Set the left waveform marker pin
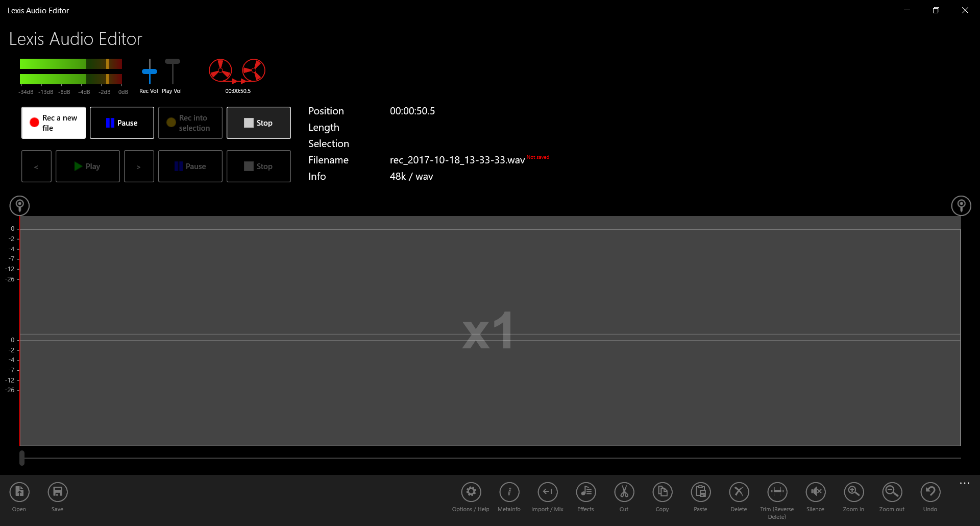This screenshot has width=980, height=526. click(x=19, y=205)
